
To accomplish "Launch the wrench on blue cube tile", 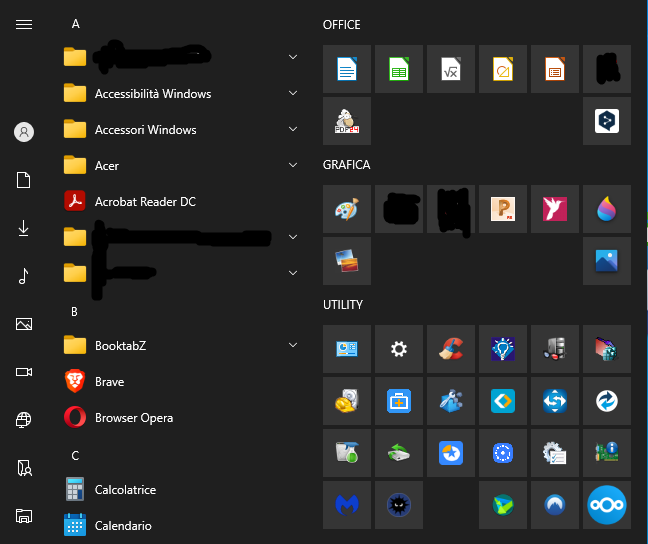I will point(451,401).
